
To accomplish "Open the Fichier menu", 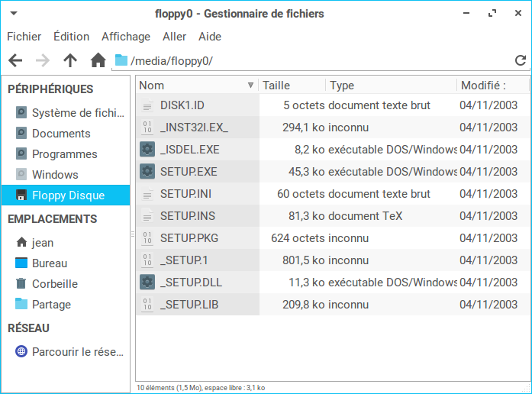I will (24, 37).
